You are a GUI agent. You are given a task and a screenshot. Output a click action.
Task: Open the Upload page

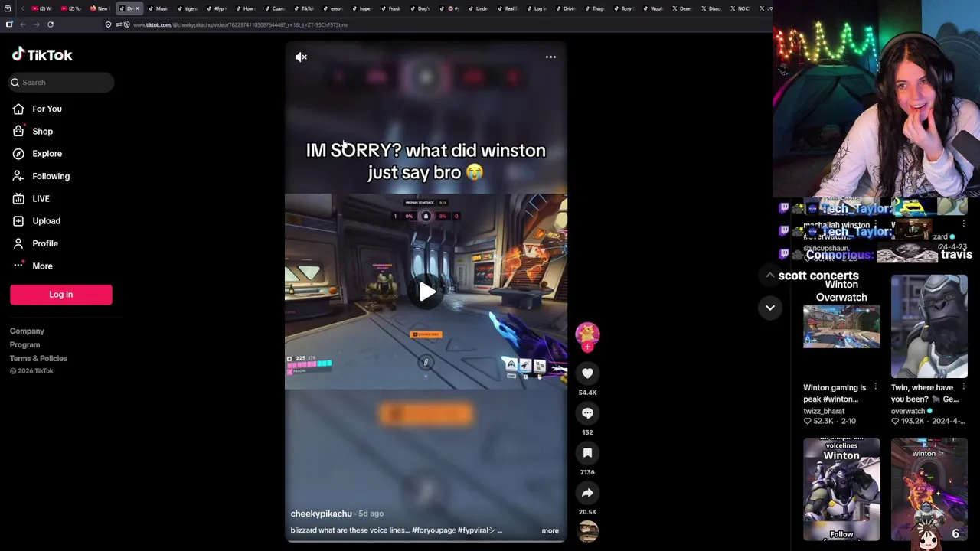click(46, 221)
